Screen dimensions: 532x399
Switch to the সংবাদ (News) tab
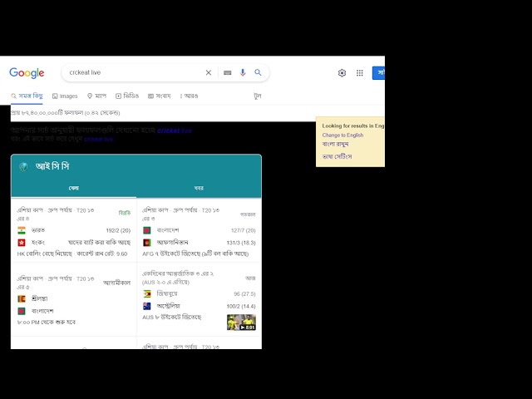(159, 96)
